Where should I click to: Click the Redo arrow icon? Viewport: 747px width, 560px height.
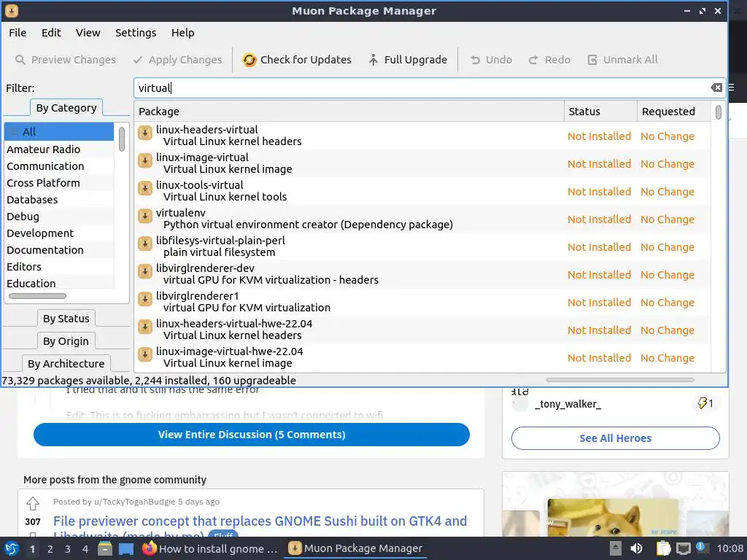point(533,60)
